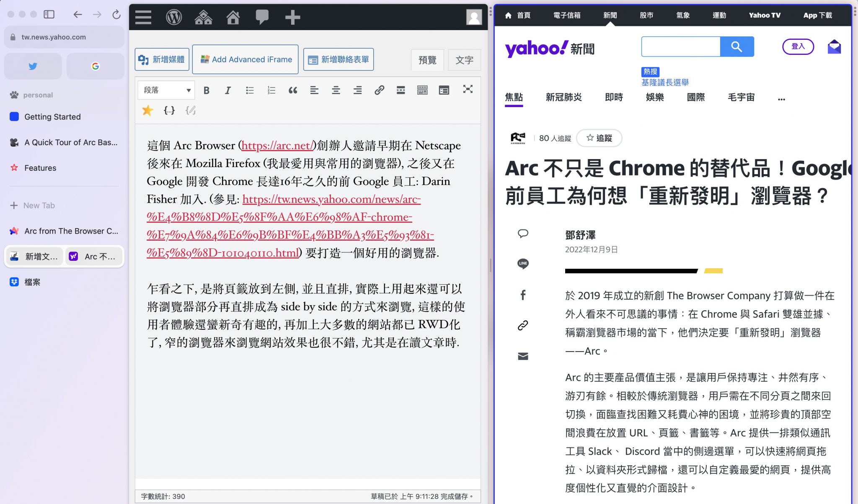Click the site home icon in the admin bar
Image resolution: width=858 pixels, height=504 pixels.
click(233, 17)
